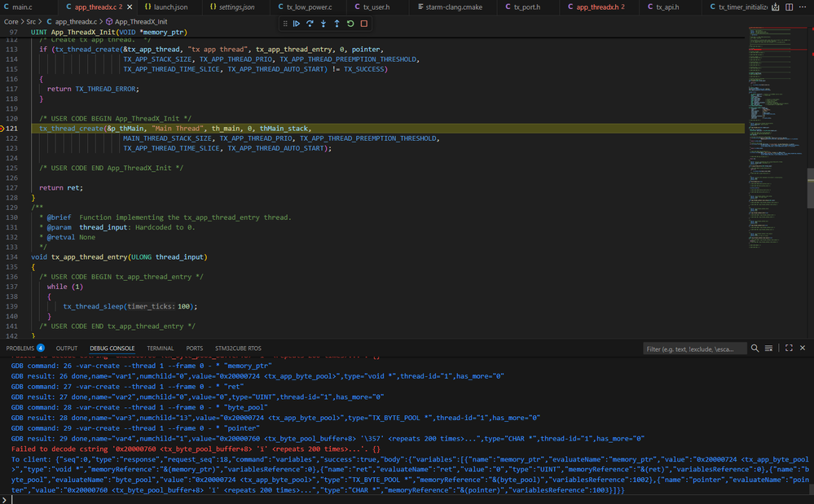Viewport: 814px width, 504px height.
Task: Stop the debug session
Action: pos(364,24)
